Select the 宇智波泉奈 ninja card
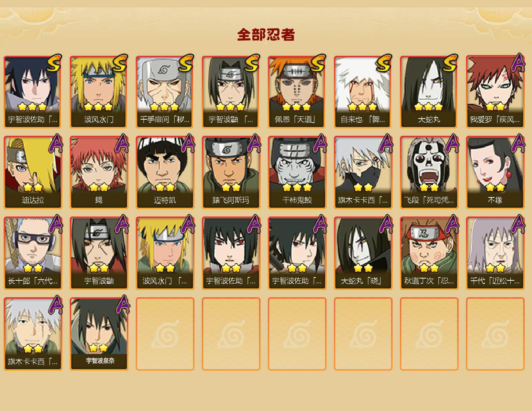Image resolution: width=532 pixels, height=411 pixels. 99,334
